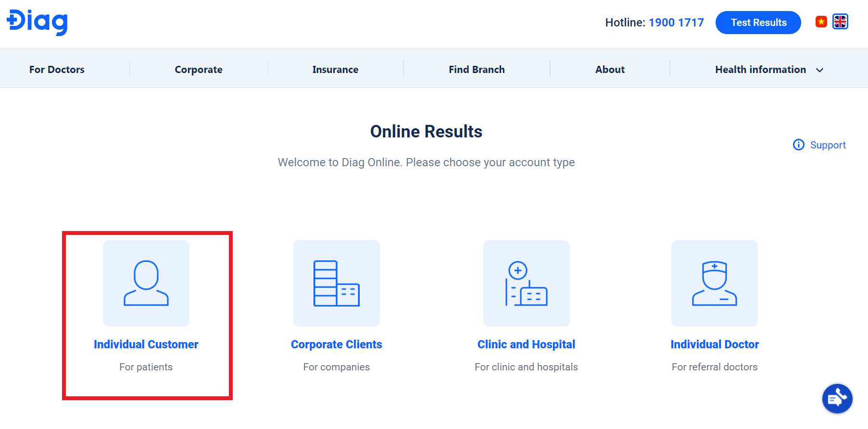Click the Clinic and Hospital icon

526,283
